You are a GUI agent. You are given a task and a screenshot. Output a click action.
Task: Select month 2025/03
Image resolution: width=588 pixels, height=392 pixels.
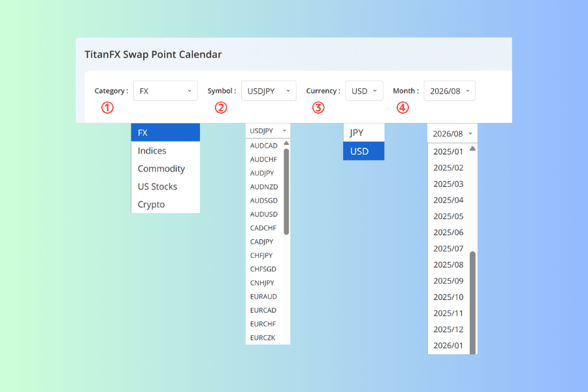click(x=448, y=184)
